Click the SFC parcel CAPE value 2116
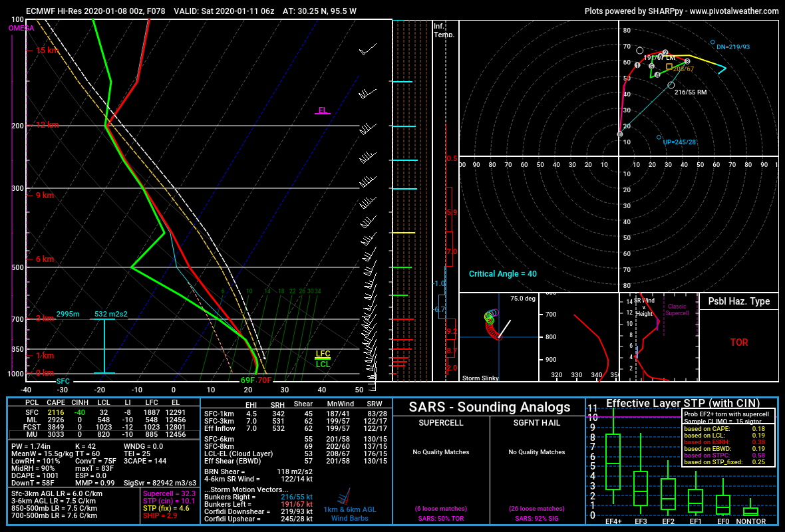The width and height of the screenshot is (785, 532). click(56, 413)
